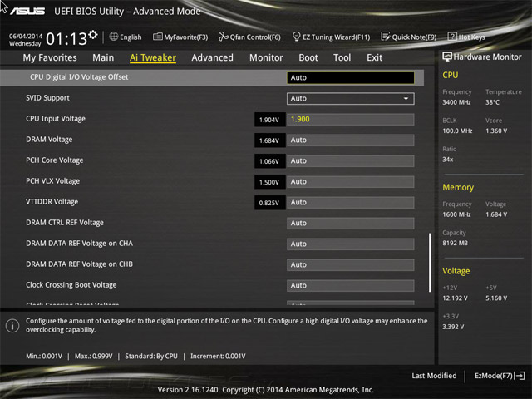Click +5V 5.160 V value
Viewport: 532px width, 399px height.
(496, 298)
